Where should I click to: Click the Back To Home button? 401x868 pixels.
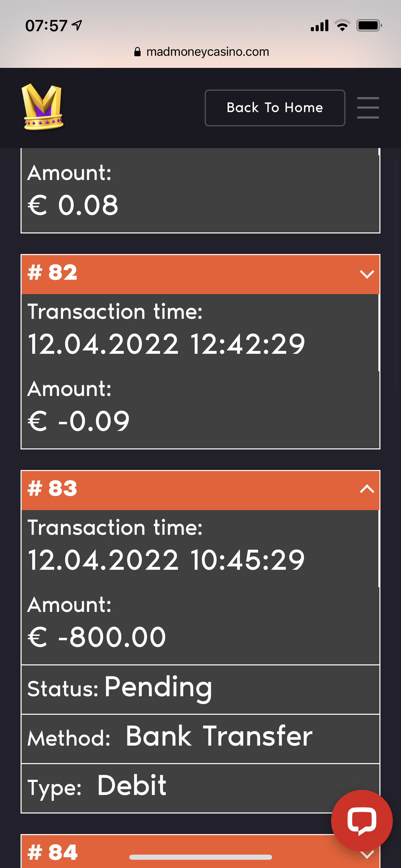click(275, 108)
